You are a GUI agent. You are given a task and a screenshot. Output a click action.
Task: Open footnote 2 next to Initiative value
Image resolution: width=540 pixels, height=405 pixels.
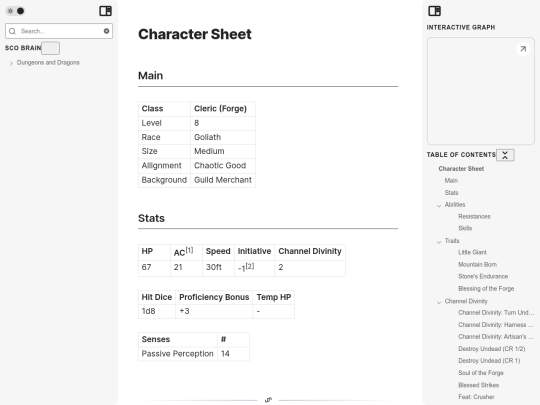[x=250, y=266]
